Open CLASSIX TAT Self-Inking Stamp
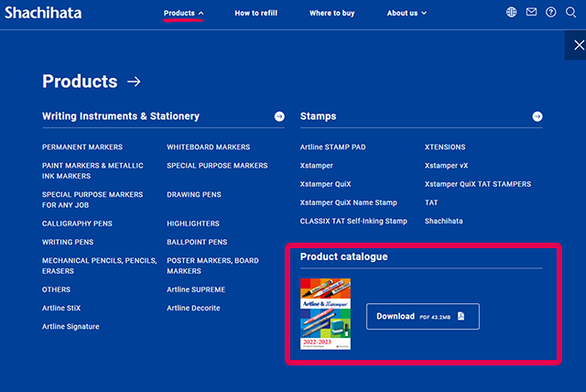 (353, 222)
